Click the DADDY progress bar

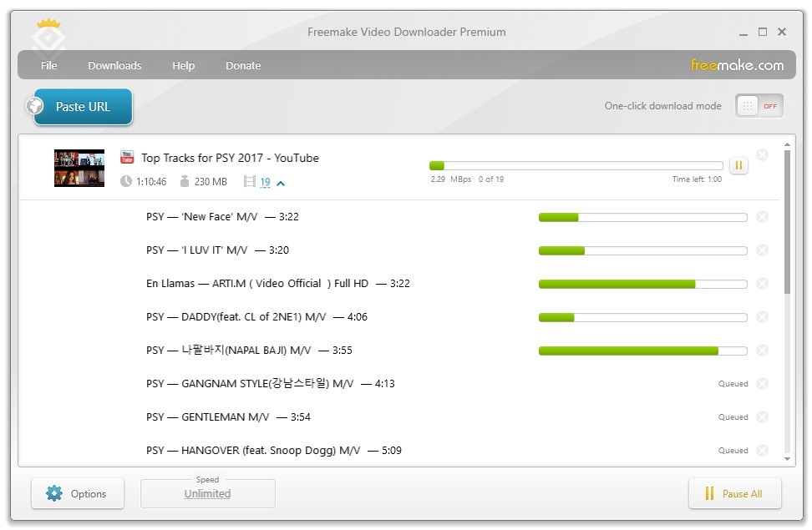642,317
